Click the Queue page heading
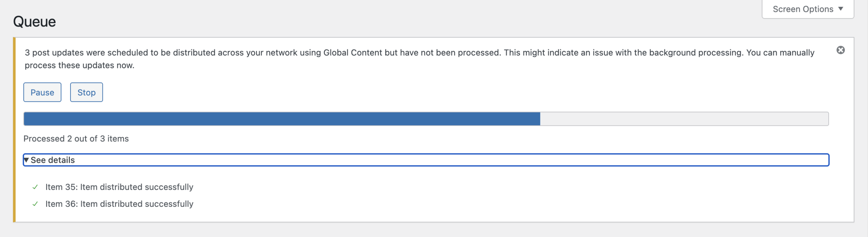868x237 pixels. [35, 22]
